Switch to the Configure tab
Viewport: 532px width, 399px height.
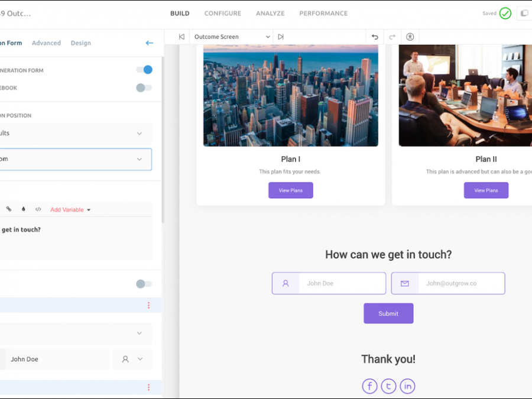click(222, 13)
